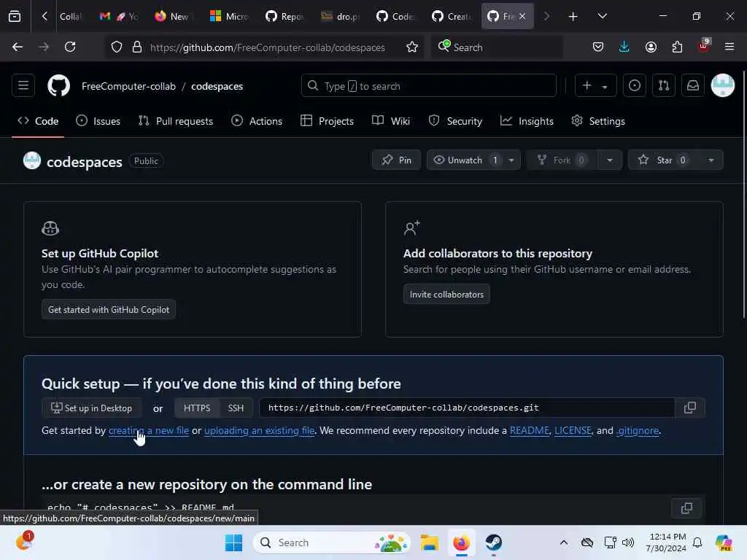747x560 pixels.
Task: Open the Issues shortcut icon in header
Action: (x=634, y=86)
